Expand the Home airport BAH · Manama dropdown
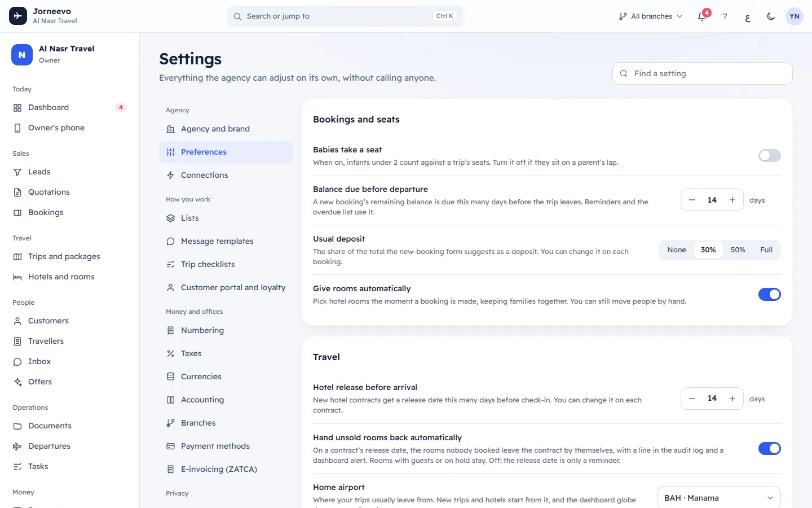 click(x=719, y=498)
